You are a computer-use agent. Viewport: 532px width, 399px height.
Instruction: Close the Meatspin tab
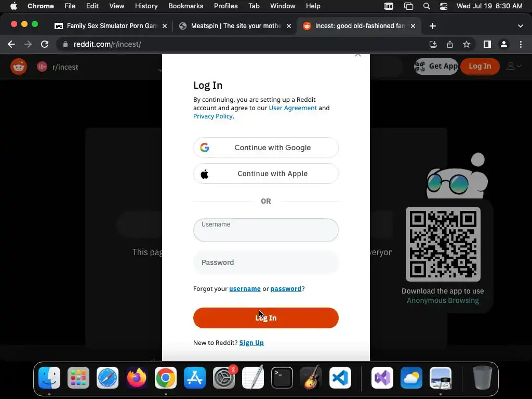289,26
